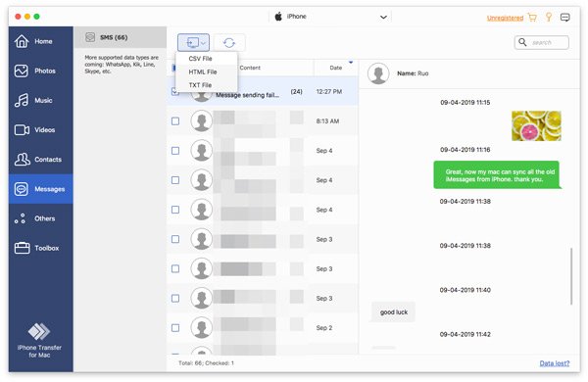Select 'Message sending fail...' conversation text
This screenshot has width=588, height=382.
pyautogui.click(x=247, y=95)
